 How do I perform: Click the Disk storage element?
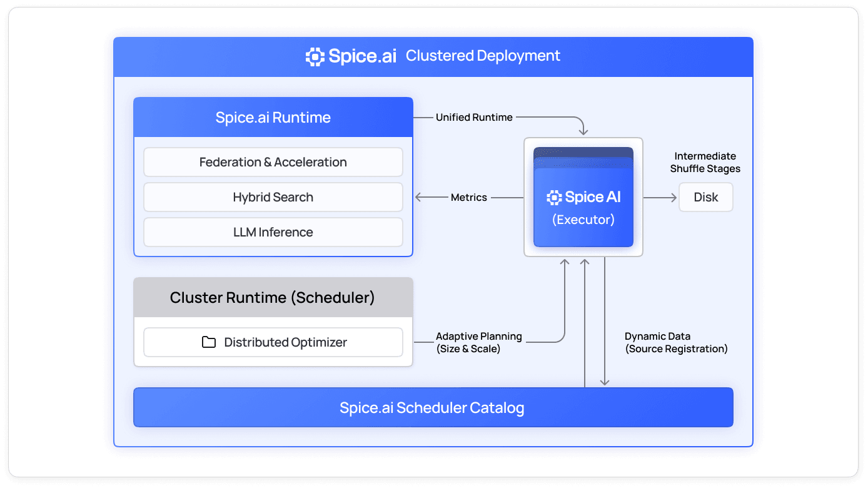click(x=705, y=197)
